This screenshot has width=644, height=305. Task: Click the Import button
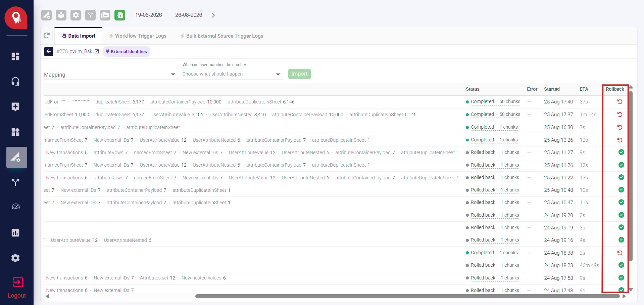click(299, 74)
